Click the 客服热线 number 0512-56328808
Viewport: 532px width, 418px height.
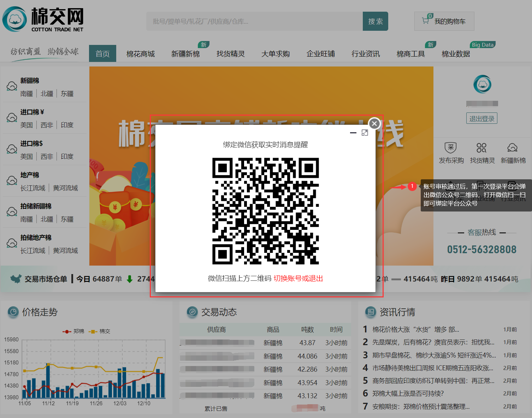click(481, 249)
